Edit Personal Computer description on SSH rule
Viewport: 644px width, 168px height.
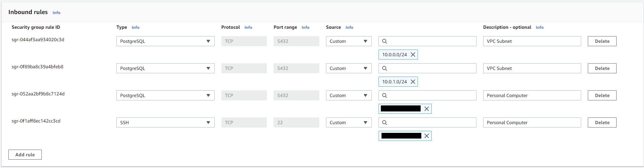click(532, 122)
